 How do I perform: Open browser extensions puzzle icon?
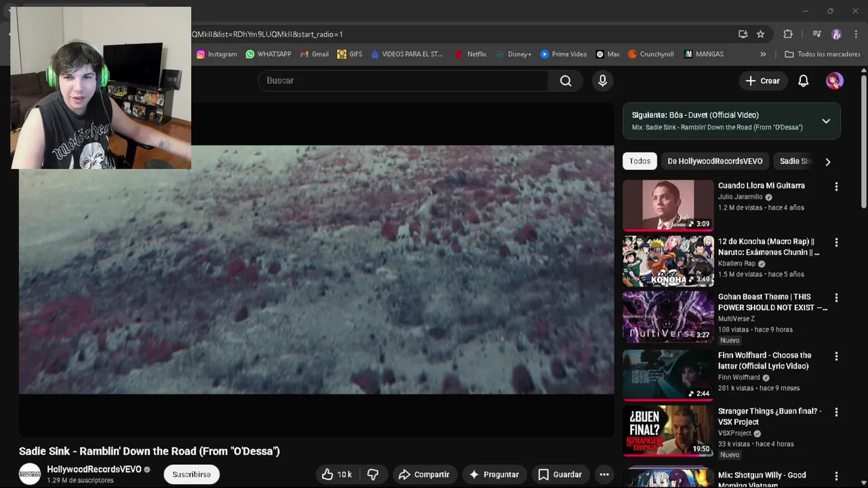tap(788, 34)
